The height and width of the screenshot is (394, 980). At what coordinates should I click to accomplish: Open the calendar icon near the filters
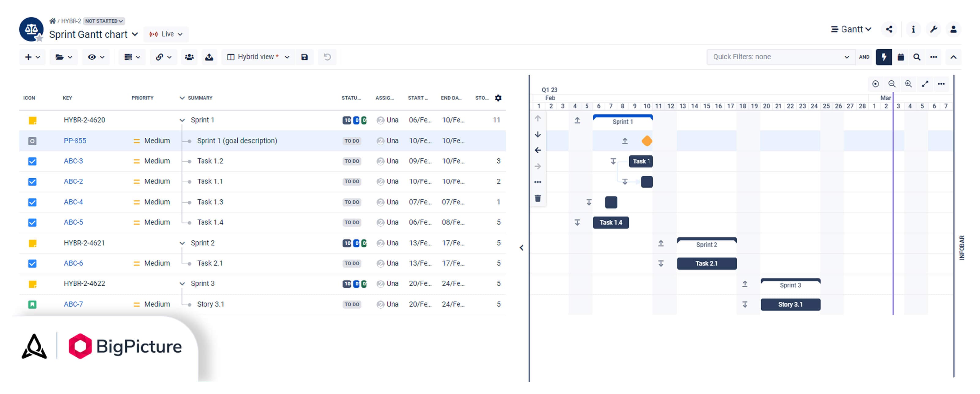900,57
